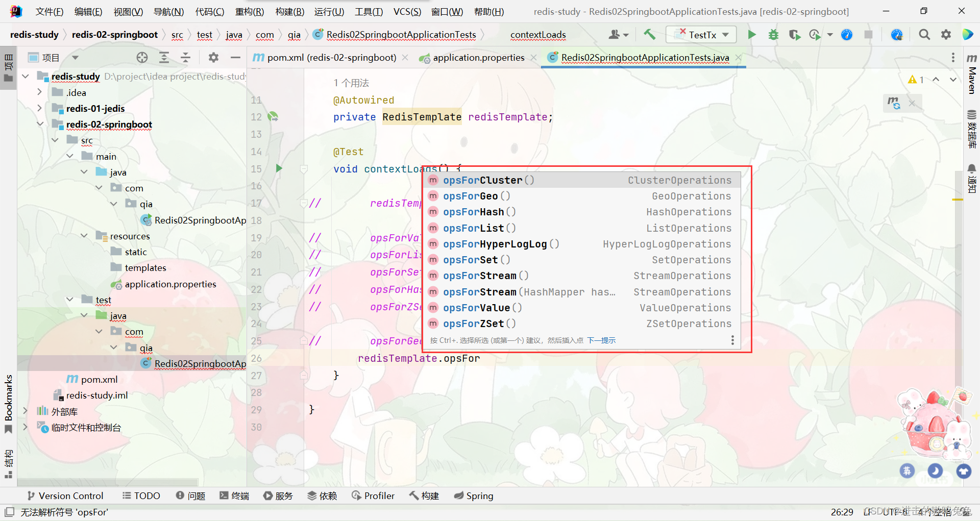Click line 26:29 cursor position indicator
Image resolution: width=980 pixels, height=521 pixels.
tap(842, 512)
